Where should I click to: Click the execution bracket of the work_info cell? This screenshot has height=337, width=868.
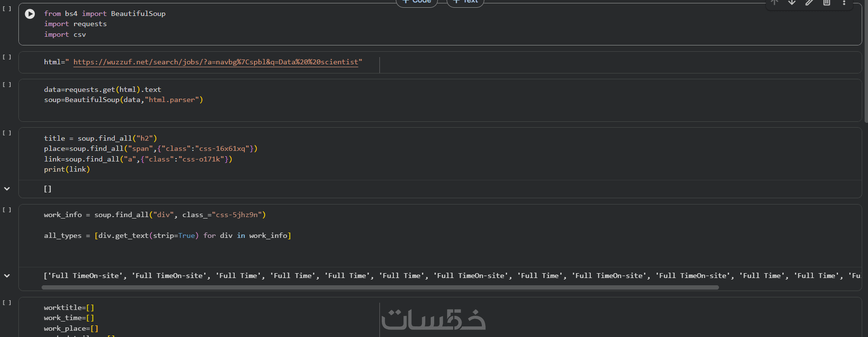coord(7,210)
